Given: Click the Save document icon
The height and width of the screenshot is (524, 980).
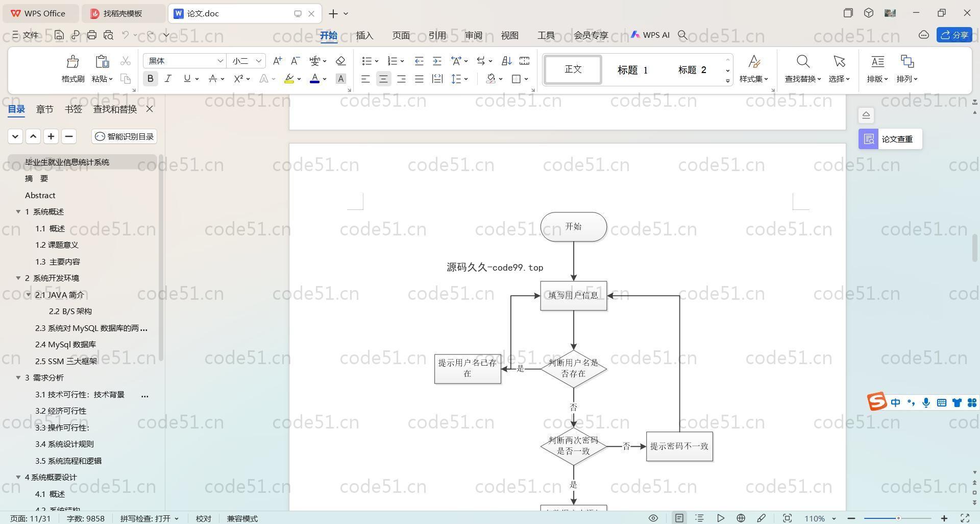Looking at the screenshot, I should click(x=59, y=35).
